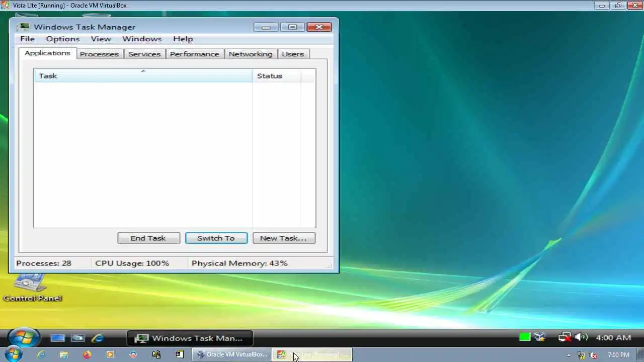Screen dimensions: 644x362
Task: Sort by the Task column header
Action: [x=143, y=76]
